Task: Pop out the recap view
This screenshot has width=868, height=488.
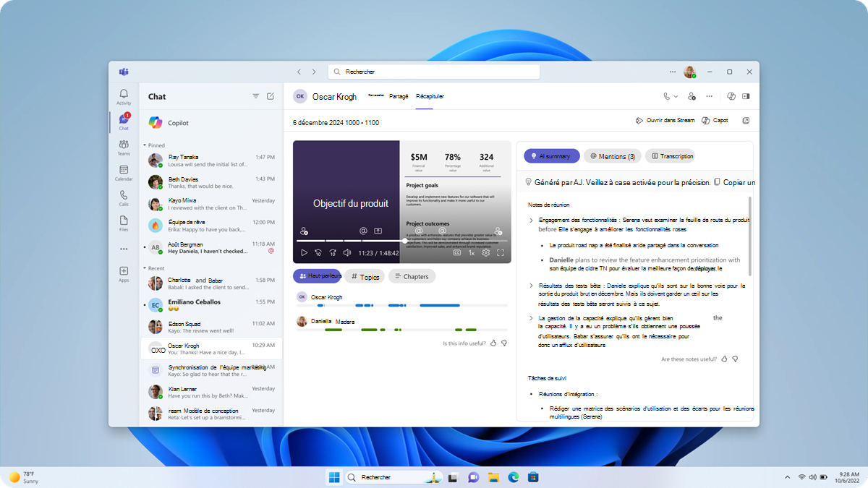Action: click(746, 121)
